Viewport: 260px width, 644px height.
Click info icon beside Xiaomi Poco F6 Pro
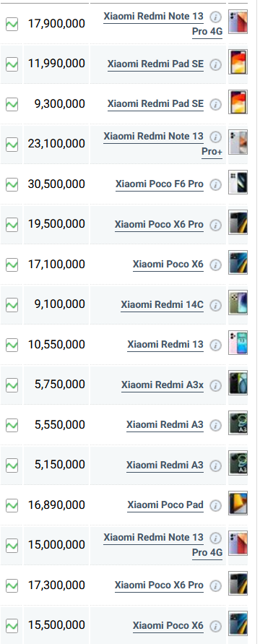pyautogui.click(x=216, y=185)
